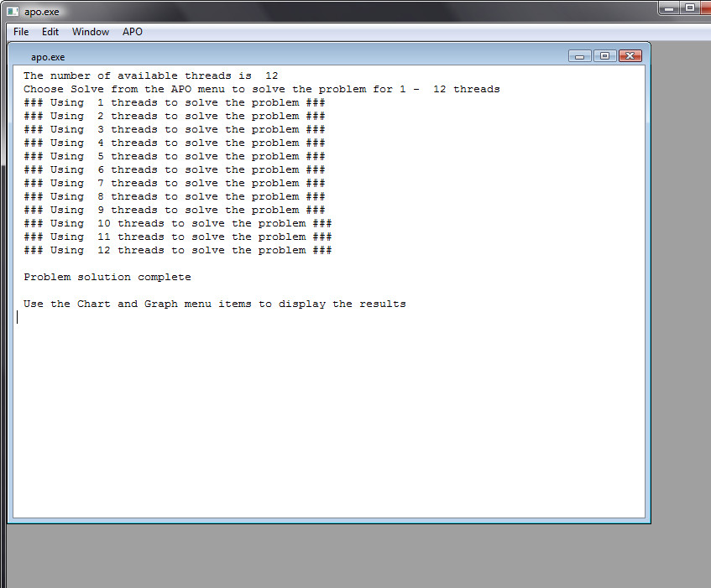Click line 'Using 1 threads to solve the problem'
This screenshot has width=711, height=588.
pos(174,103)
